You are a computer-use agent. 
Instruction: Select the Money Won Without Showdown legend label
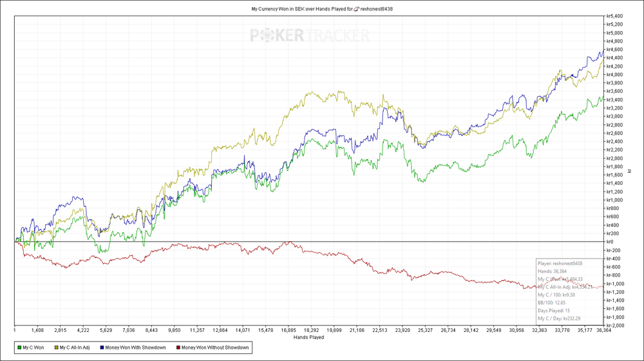coord(215,347)
